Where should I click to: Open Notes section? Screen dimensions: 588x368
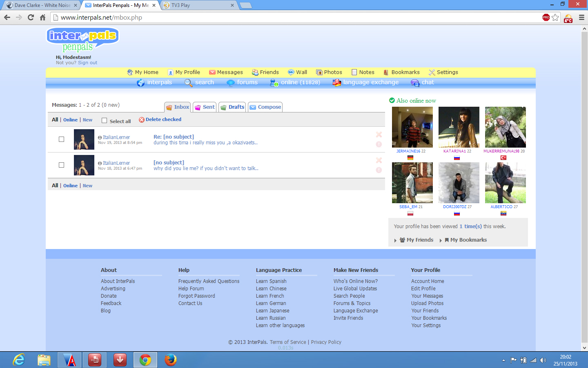coord(363,72)
